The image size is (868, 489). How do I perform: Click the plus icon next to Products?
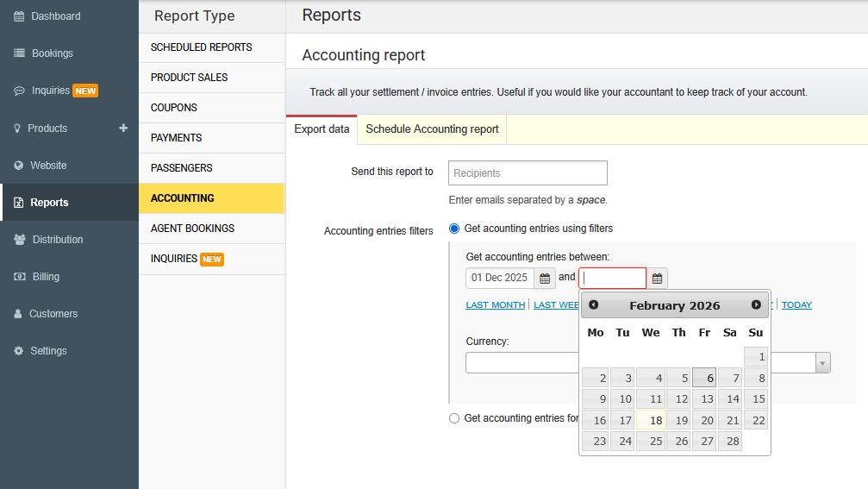click(x=123, y=128)
